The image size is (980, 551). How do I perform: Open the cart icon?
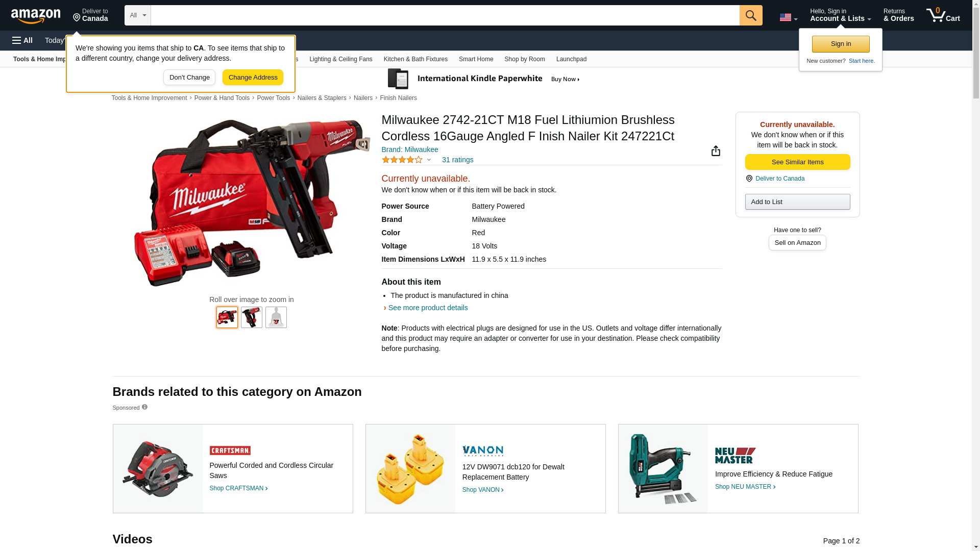[x=943, y=15]
